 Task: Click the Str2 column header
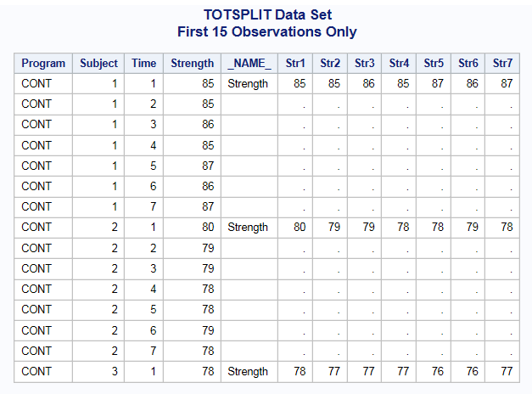point(330,63)
